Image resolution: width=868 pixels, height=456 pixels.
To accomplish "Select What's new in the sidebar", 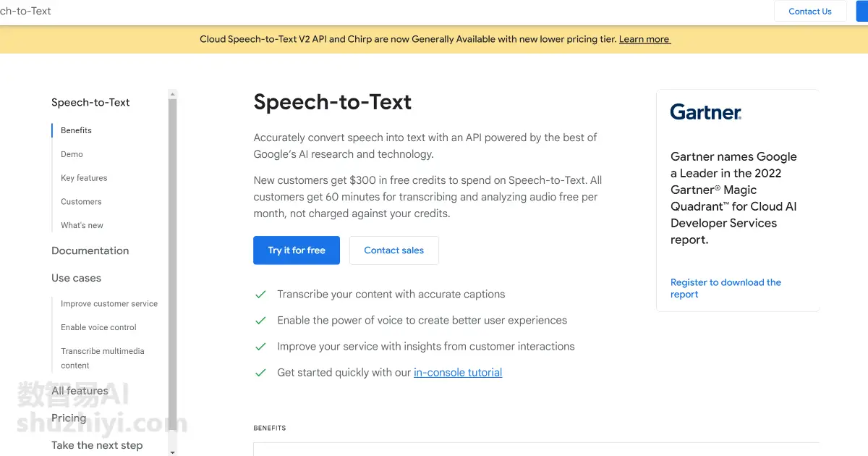I will pyautogui.click(x=82, y=225).
